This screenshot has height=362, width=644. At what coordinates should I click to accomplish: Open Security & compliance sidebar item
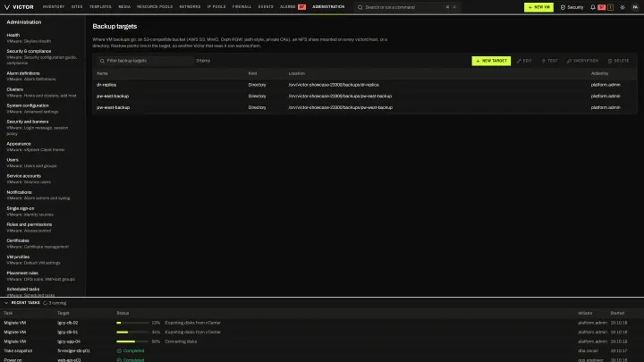(x=43, y=57)
